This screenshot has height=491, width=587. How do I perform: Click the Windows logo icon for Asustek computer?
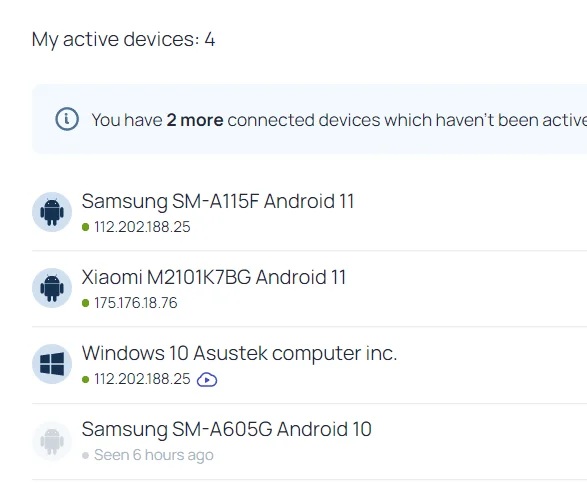click(52, 364)
